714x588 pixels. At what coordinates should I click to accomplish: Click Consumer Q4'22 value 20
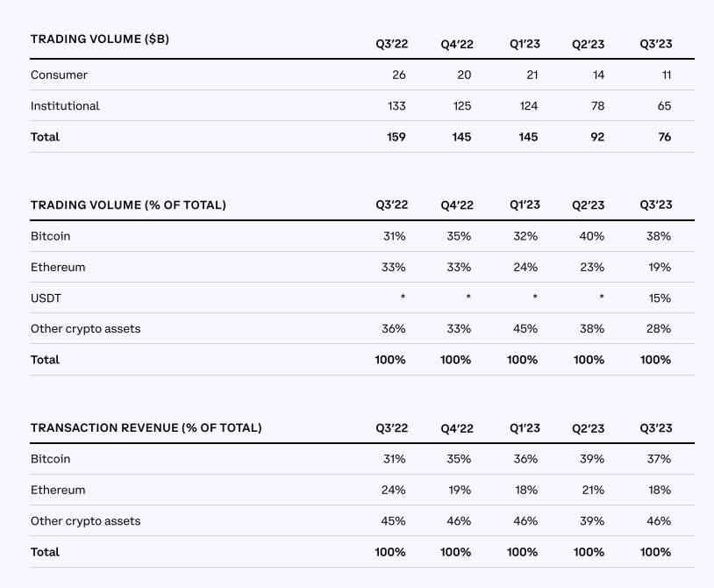point(464,75)
